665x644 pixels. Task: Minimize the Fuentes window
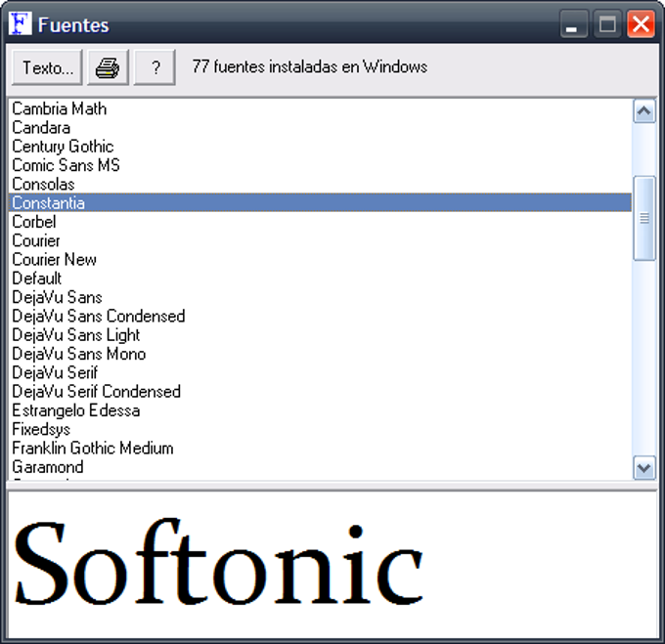tap(573, 24)
